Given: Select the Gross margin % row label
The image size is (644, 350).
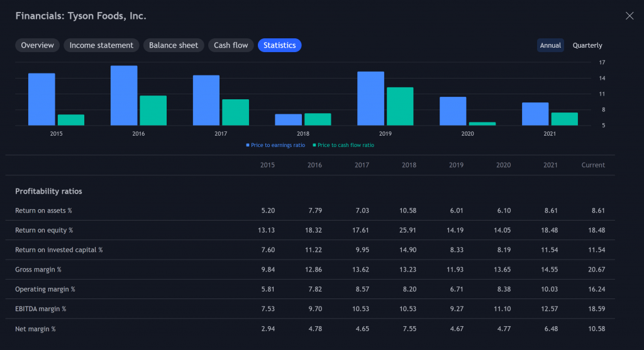Looking at the screenshot, I should 38,270.
